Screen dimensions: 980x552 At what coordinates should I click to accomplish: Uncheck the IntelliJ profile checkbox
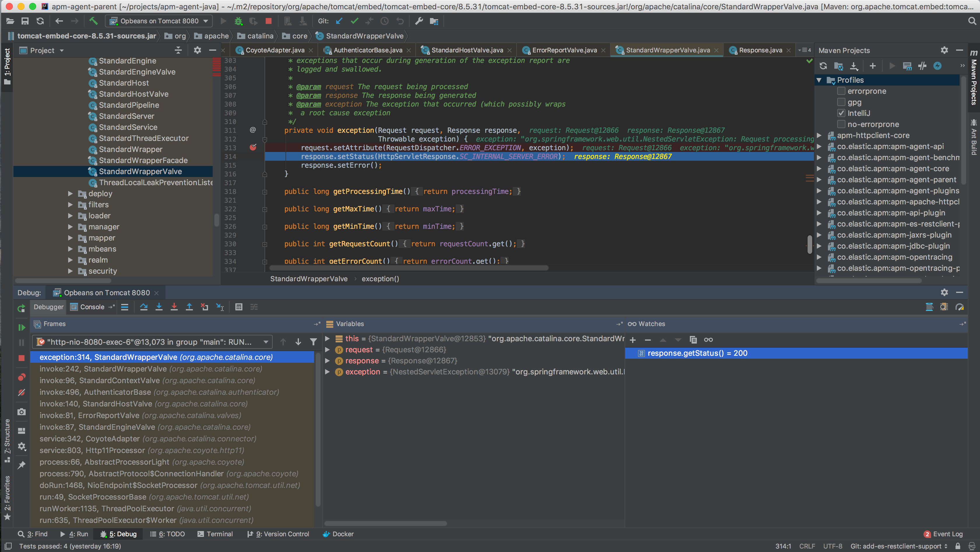(841, 113)
